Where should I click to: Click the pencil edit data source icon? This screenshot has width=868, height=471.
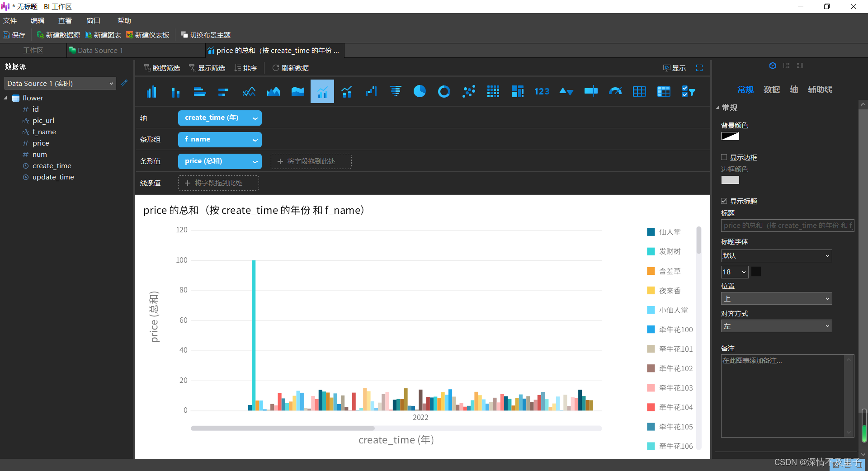click(x=124, y=83)
